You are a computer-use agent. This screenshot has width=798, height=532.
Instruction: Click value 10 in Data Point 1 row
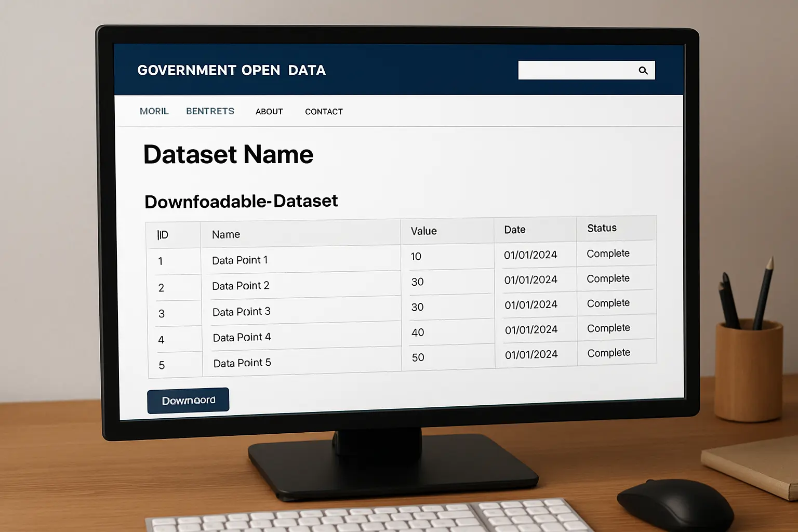click(416, 257)
